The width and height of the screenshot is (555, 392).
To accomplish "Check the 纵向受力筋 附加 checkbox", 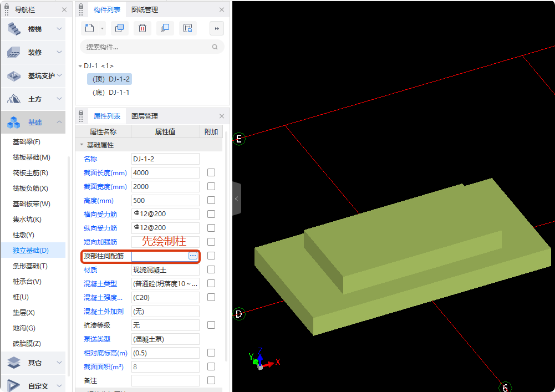I will coord(211,228).
